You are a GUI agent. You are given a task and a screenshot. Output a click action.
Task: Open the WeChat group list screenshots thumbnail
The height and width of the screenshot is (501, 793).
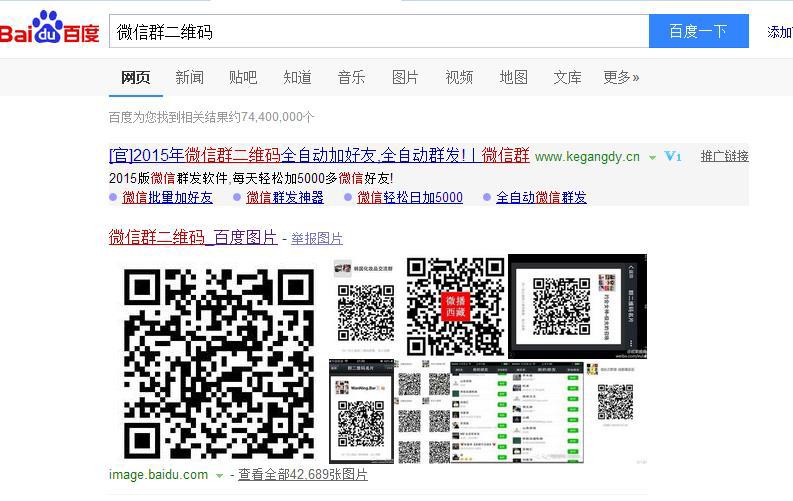point(517,412)
